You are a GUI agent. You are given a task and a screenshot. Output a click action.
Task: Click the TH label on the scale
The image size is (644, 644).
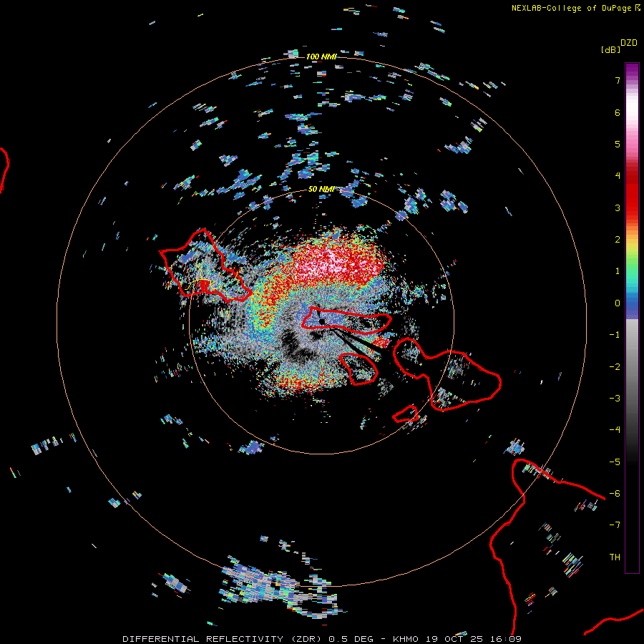pyautogui.click(x=615, y=557)
